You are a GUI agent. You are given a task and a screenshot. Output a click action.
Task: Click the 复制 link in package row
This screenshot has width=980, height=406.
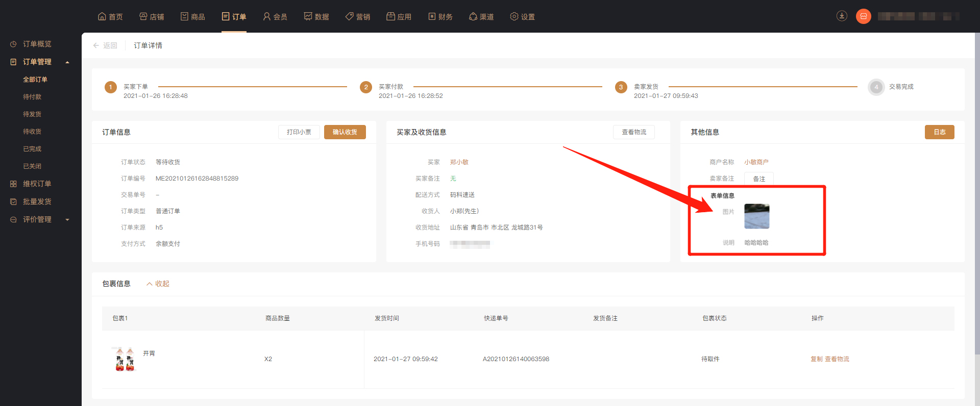816,359
